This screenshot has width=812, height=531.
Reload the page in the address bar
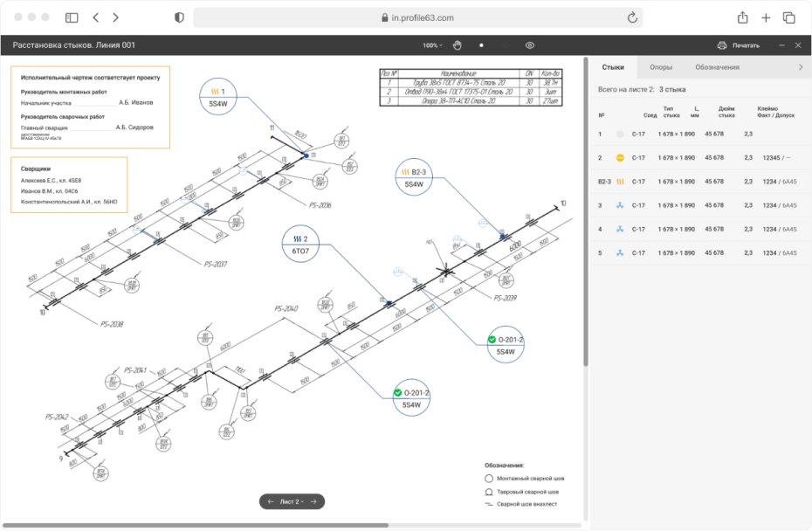pyautogui.click(x=632, y=17)
